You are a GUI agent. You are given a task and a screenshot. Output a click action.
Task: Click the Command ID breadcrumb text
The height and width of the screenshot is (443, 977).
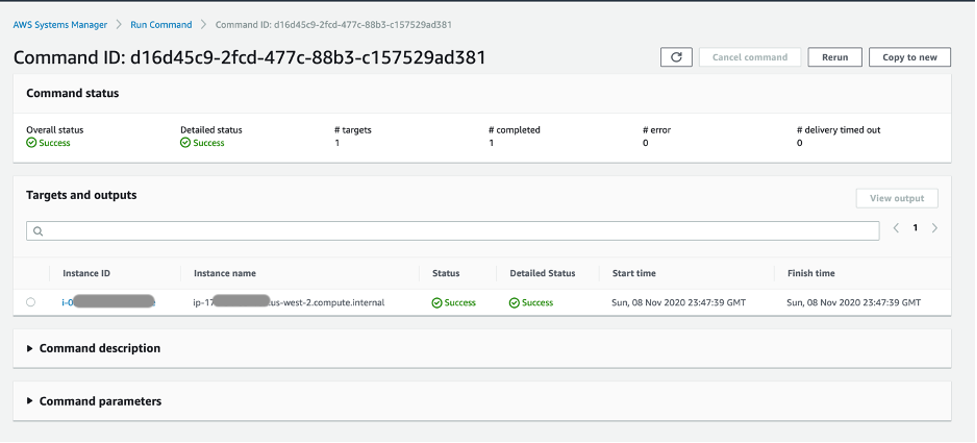click(333, 25)
